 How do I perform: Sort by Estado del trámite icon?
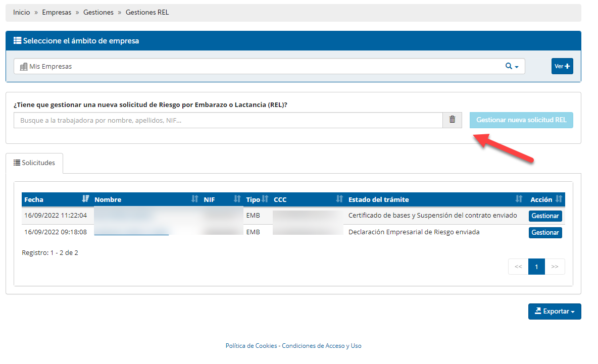tap(519, 199)
